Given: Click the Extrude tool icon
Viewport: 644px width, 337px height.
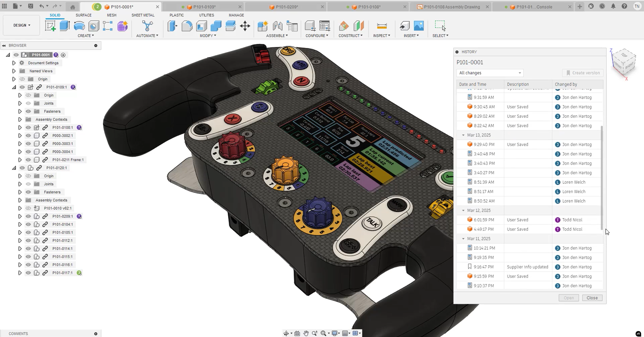Looking at the screenshot, I should tap(65, 26).
